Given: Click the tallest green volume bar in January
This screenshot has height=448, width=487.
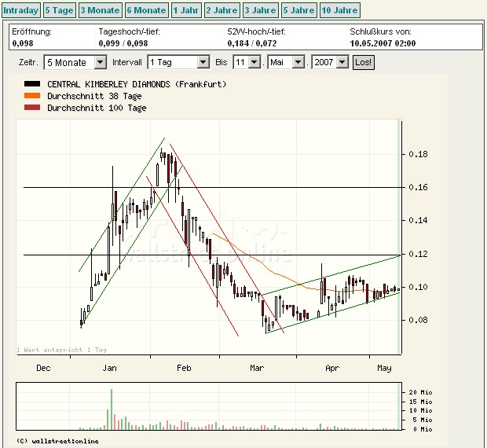Looking at the screenshot, I should point(111,409).
